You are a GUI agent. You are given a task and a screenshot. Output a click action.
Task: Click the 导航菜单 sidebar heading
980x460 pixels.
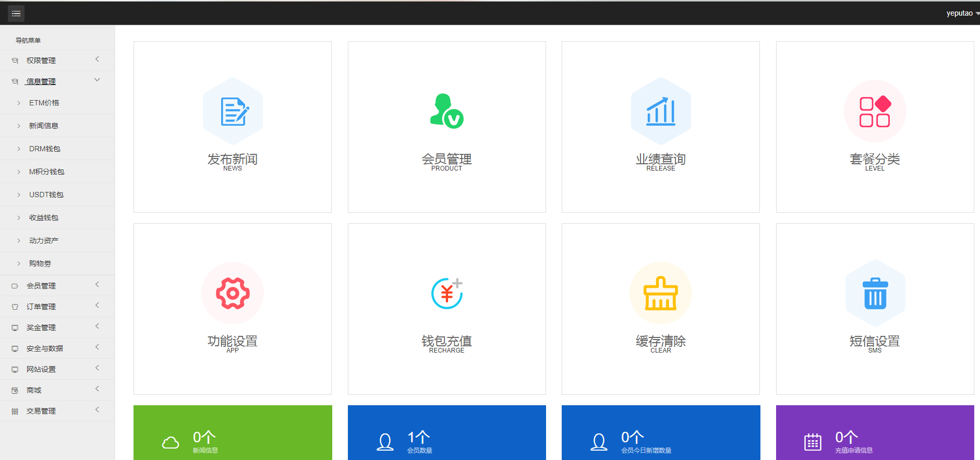(28, 40)
